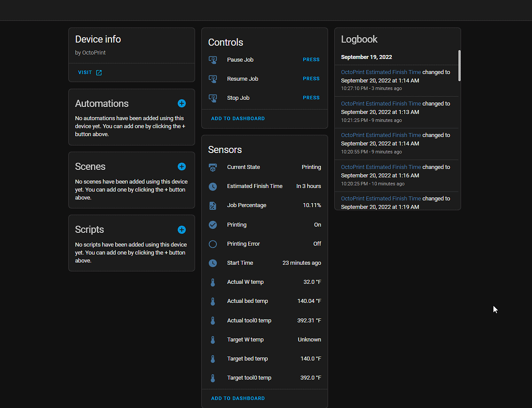This screenshot has width=532, height=408.
Task: Click the Actual W temp thermometer icon
Action: [x=213, y=282]
